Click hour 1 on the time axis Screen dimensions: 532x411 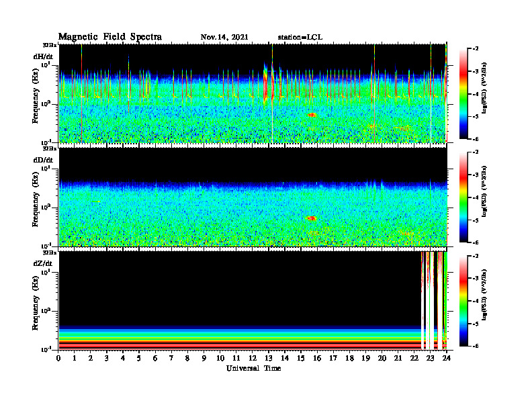[75, 358]
